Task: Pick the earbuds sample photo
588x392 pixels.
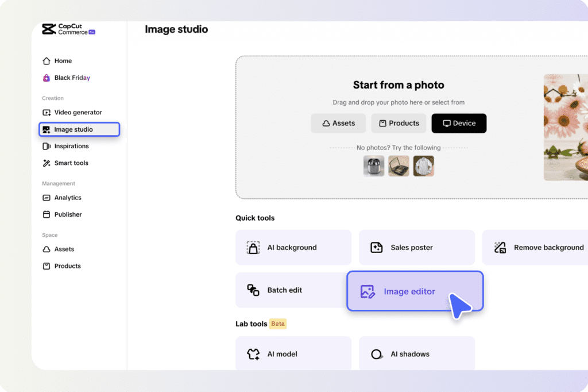Action: pyautogui.click(x=374, y=166)
